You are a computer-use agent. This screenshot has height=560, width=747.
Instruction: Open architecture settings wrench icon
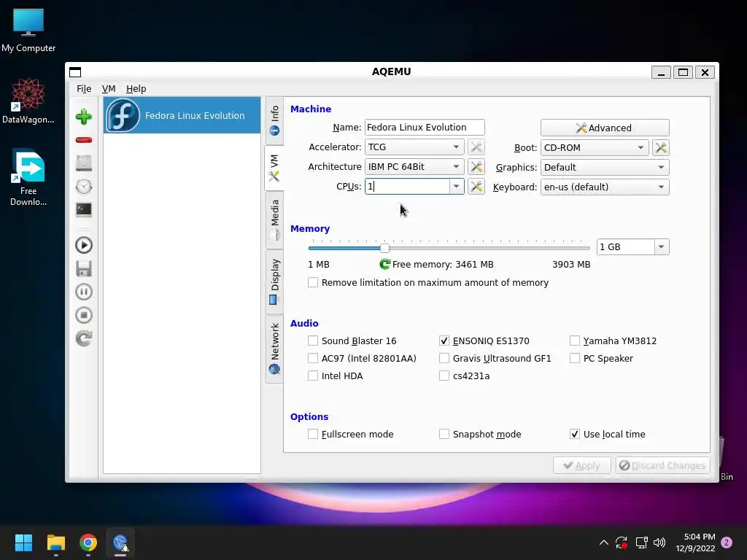[476, 167]
